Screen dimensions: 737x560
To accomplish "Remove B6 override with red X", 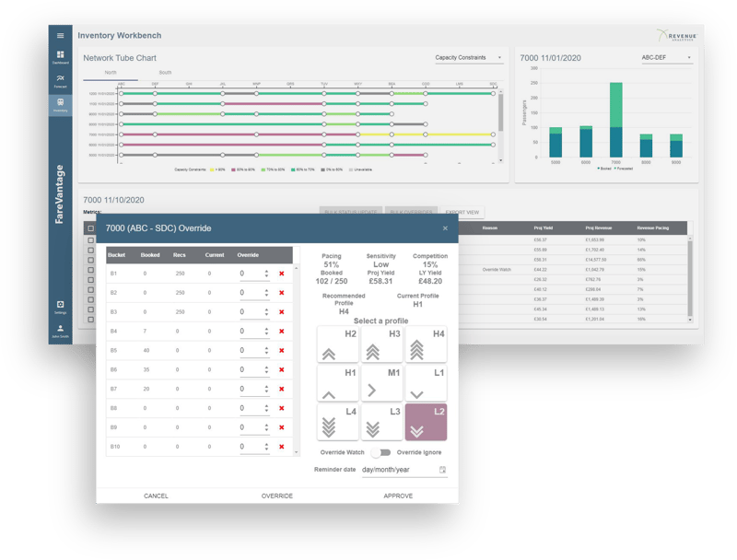I will (x=282, y=369).
